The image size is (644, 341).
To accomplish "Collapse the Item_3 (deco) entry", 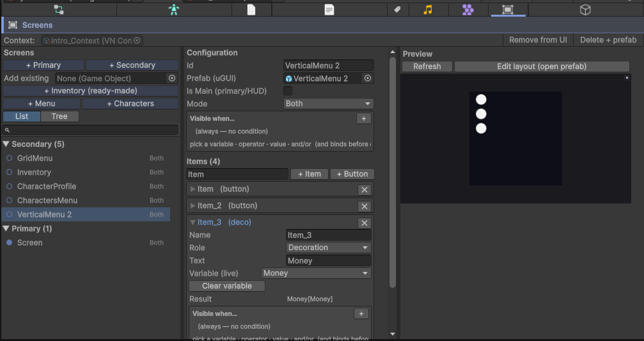I will [x=192, y=222].
